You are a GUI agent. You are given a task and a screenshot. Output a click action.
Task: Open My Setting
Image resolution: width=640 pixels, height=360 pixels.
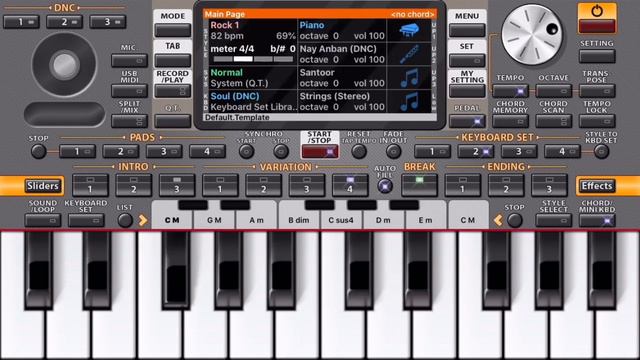click(x=467, y=91)
